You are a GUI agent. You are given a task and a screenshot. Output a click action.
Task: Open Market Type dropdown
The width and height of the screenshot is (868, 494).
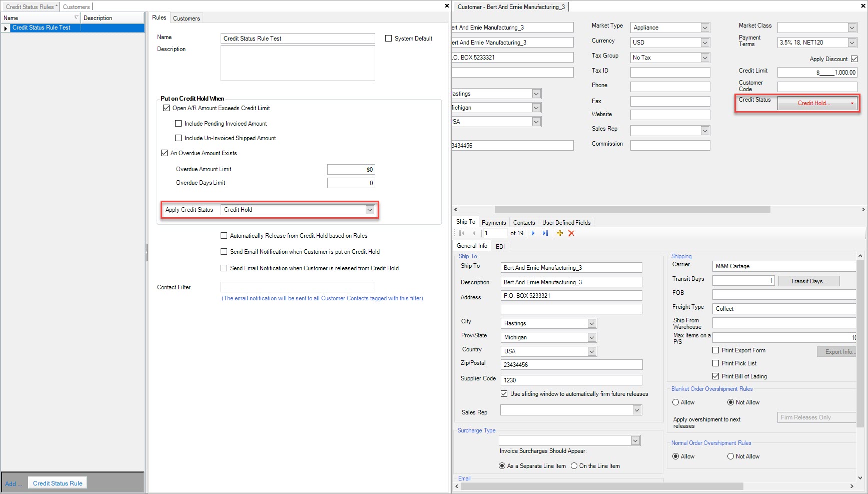(705, 28)
